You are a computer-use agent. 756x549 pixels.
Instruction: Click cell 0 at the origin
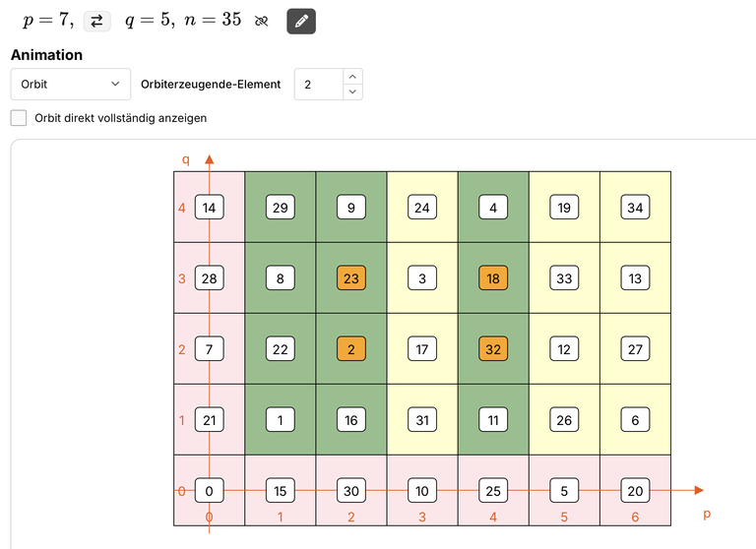pos(210,491)
